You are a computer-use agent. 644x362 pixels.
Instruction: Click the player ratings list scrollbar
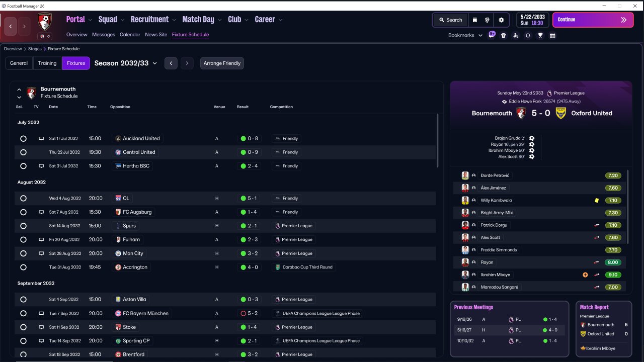(x=628, y=207)
